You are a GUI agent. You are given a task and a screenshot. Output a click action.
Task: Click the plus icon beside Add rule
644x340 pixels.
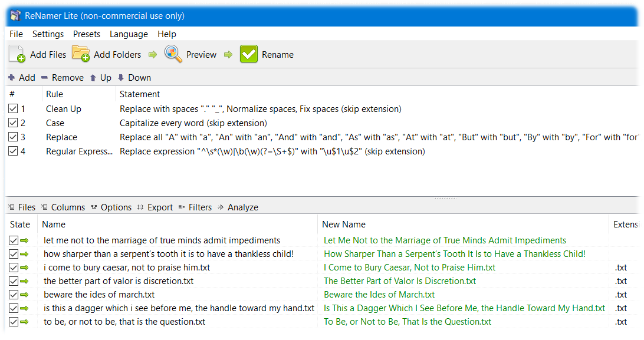[12, 78]
